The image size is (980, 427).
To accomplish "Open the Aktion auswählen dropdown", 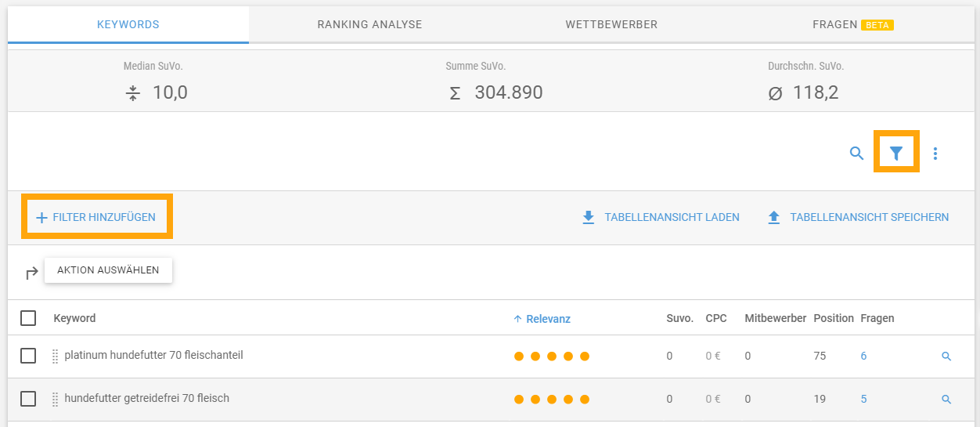I will click(x=108, y=270).
